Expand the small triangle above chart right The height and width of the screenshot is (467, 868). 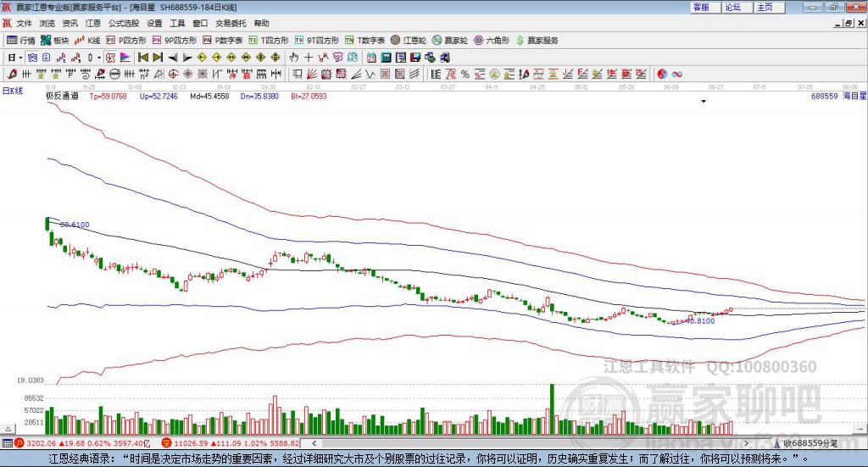[704, 101]
